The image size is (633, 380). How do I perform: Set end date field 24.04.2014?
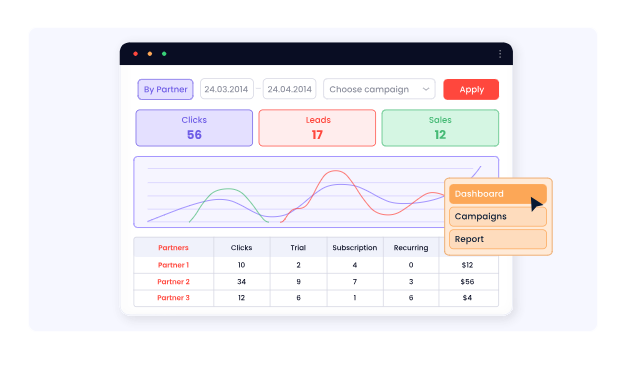point(289,89)
